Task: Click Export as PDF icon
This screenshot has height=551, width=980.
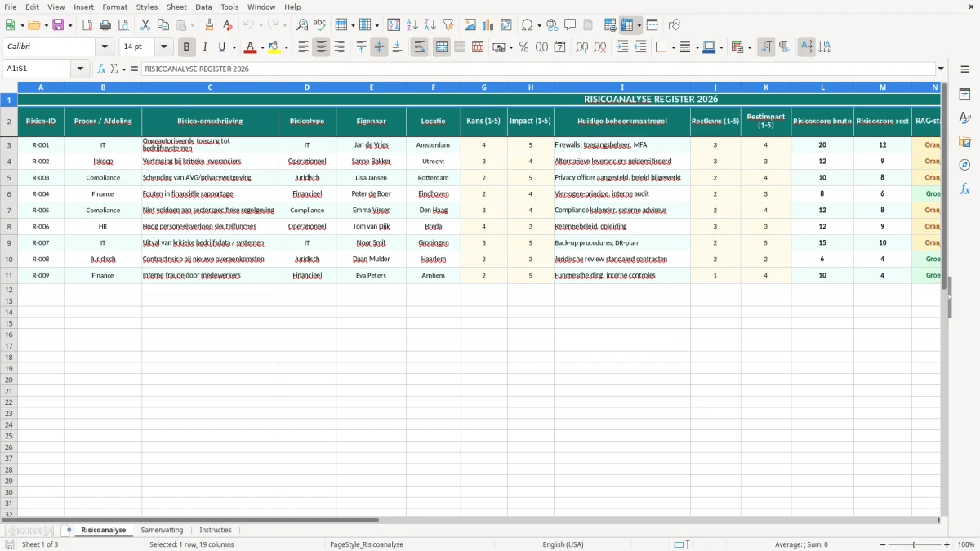Action: 87,25
